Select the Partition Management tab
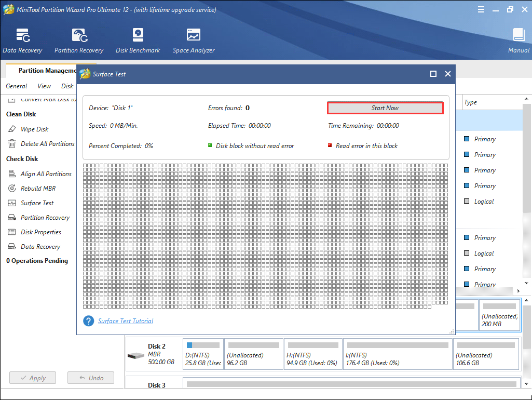 [x=47, y=70]
